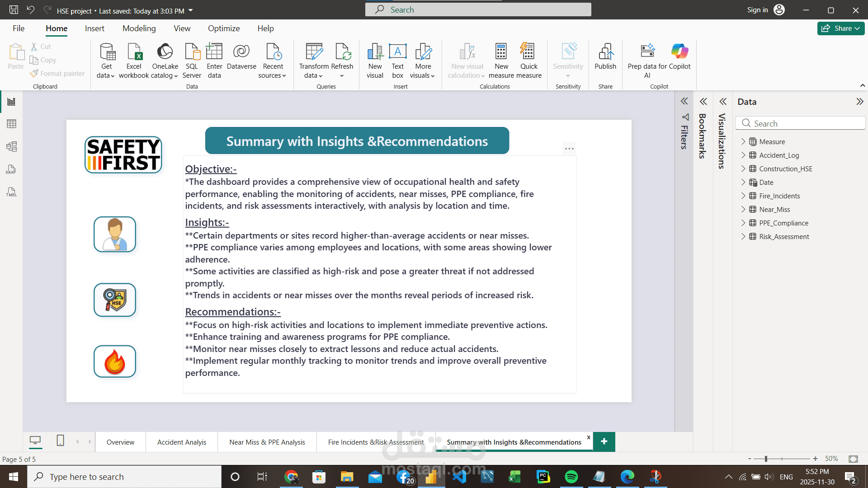868x488 pixels.
Task: Open the Modeling ribbon tab
Action: coord(139,28)
